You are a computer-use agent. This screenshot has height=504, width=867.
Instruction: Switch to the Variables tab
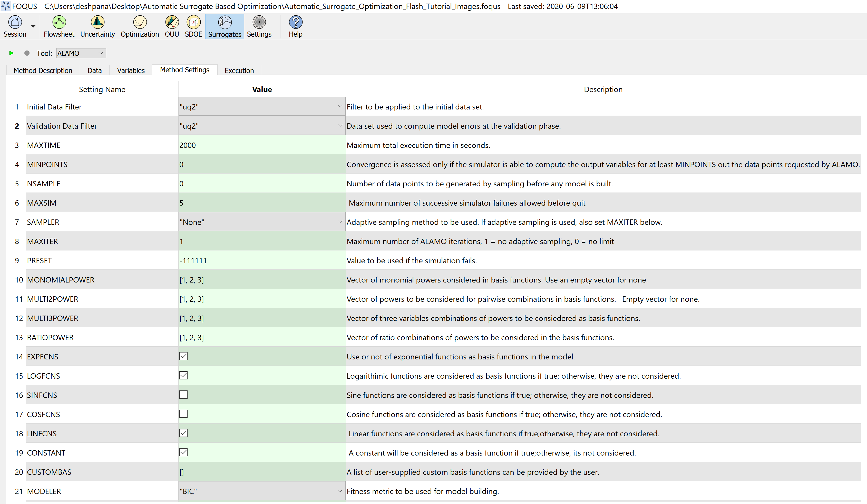[131, 70]
